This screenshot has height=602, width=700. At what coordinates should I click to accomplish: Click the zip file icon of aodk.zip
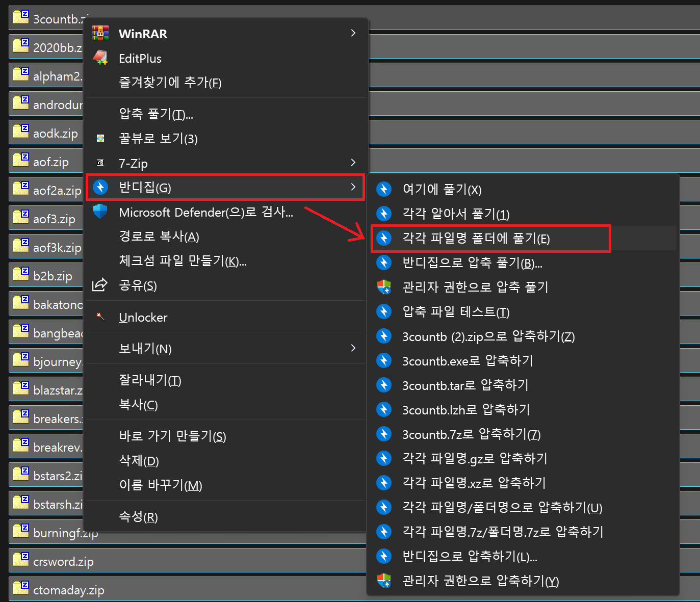pyautogui.click(x=21, y=132)
